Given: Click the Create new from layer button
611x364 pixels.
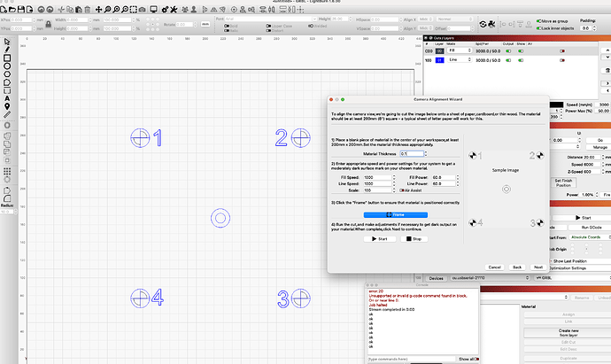Looking at the screenshot, I should 568,333.
